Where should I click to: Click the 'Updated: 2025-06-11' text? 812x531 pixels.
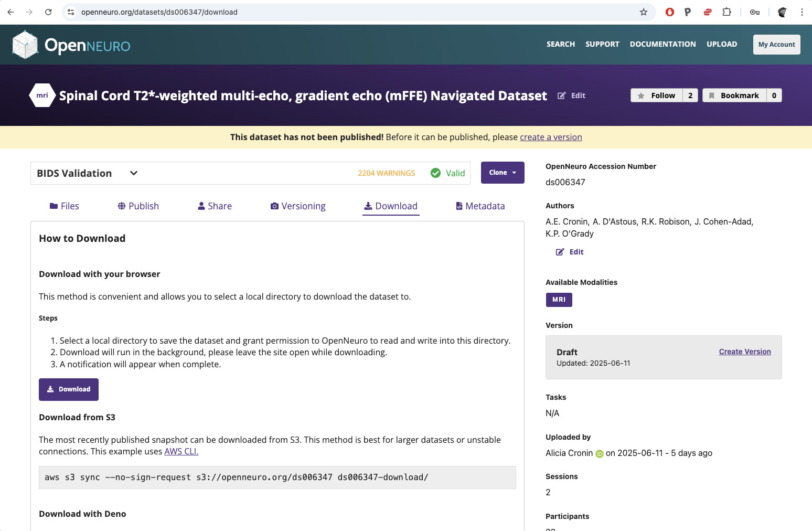click(593, 363)
